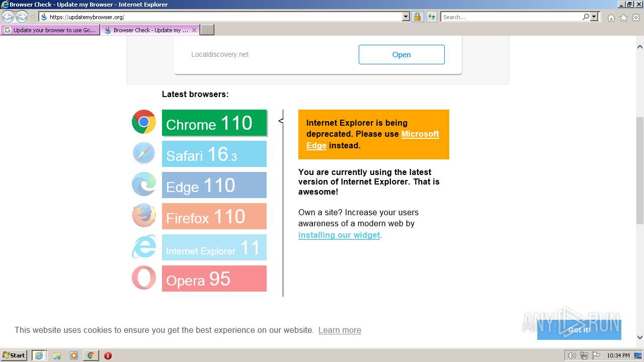Click the Edge 110 banner
Viewport: 644px width, 362px height.
coord(214,185)
